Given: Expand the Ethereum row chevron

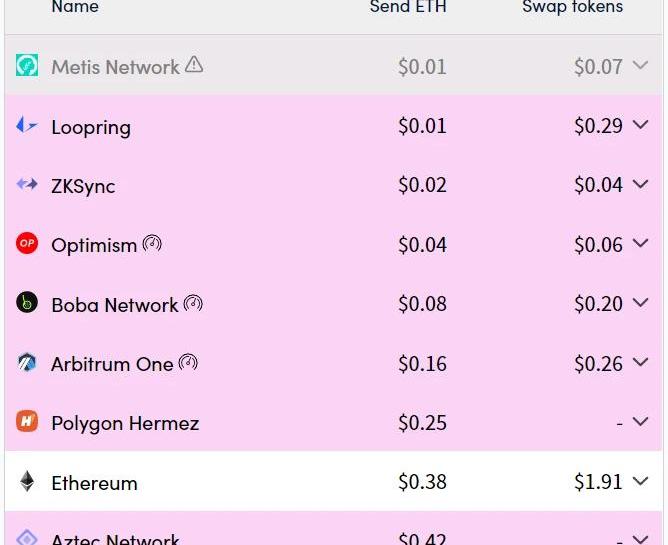Looking at the screenshot, I should click(x=640, y=481).
